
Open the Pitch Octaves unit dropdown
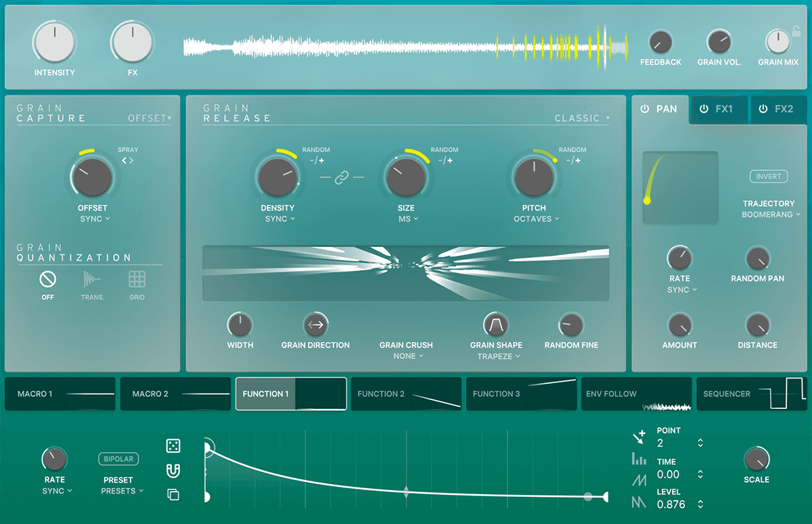(x=537, y=219)
